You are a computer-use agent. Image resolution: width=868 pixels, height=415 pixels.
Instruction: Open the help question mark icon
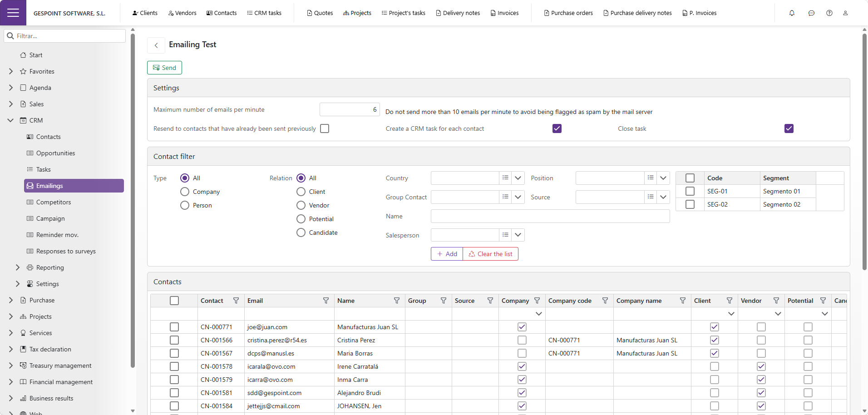click(x=829, y=13)
